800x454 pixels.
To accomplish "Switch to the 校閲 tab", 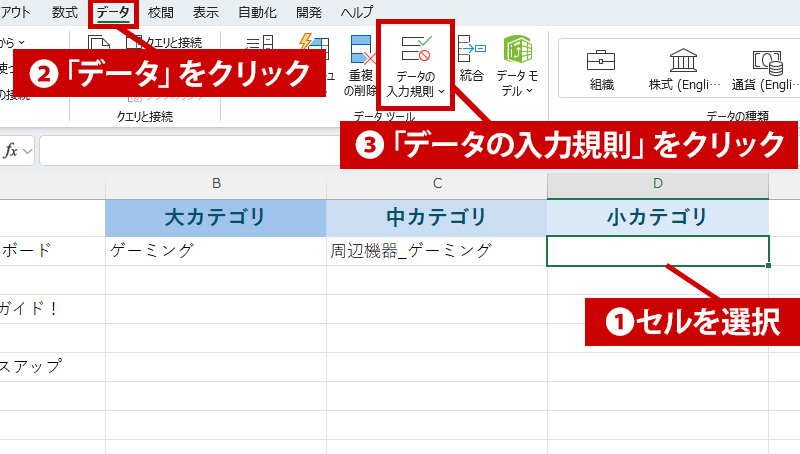I will (160, 11).
